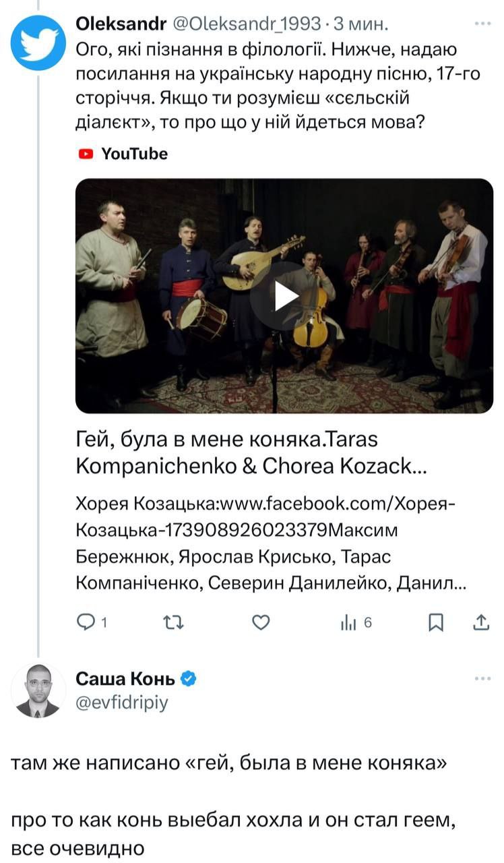Open Саша Конь's profile photo
504x863 pixels.
click(x=38, y=690)
